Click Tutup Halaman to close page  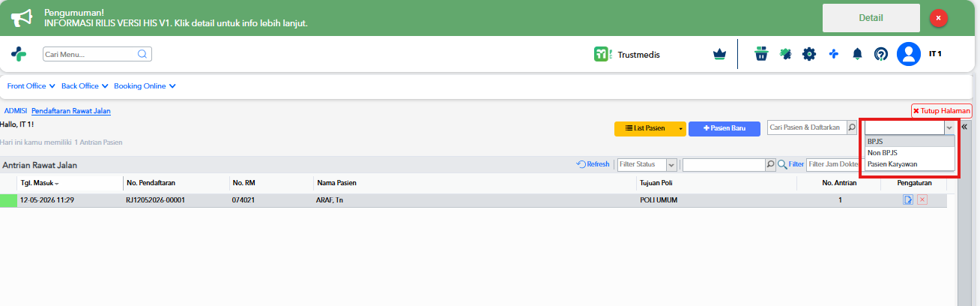click(x=941, y=110)
